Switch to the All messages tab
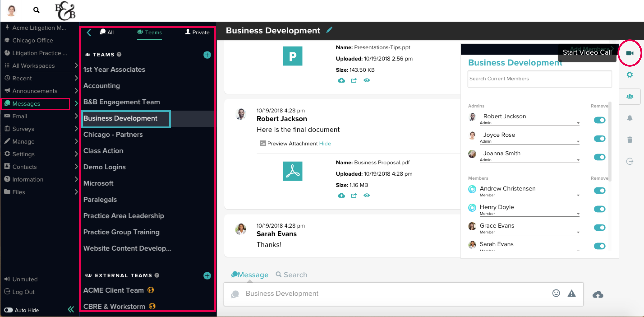The width and height of the screenshot is (644, 317). pyautogui.click(x=107, y=32)
